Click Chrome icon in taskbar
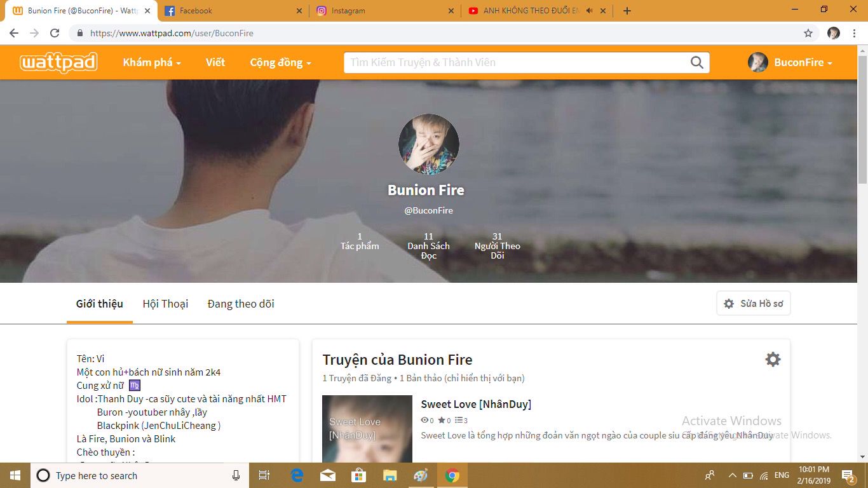The image size is (868, 488). tap(452, 475)
